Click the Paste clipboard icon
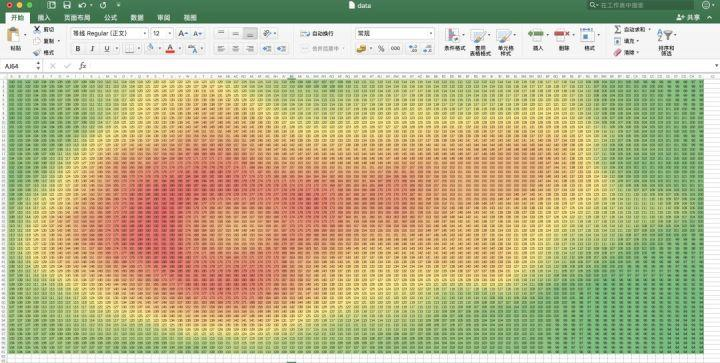This screenshot has height=363, width=720. (x=14, y=34)
